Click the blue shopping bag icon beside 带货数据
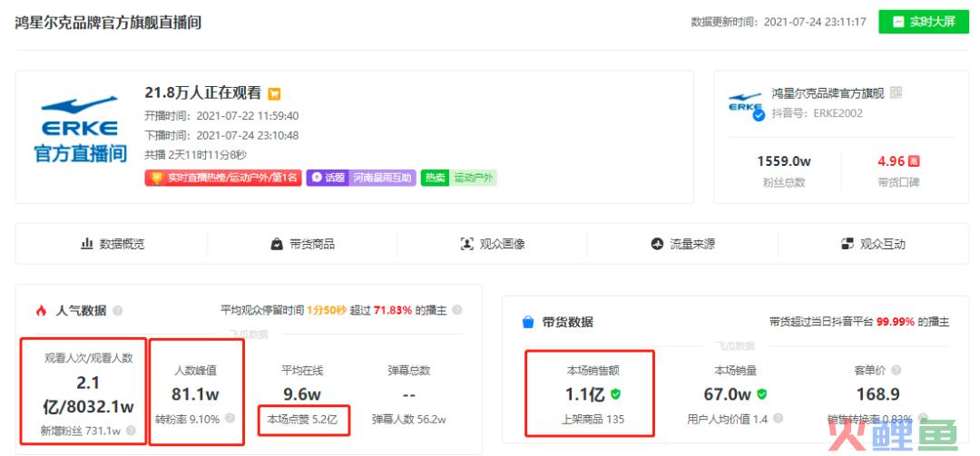 click(x=528, y=323)
